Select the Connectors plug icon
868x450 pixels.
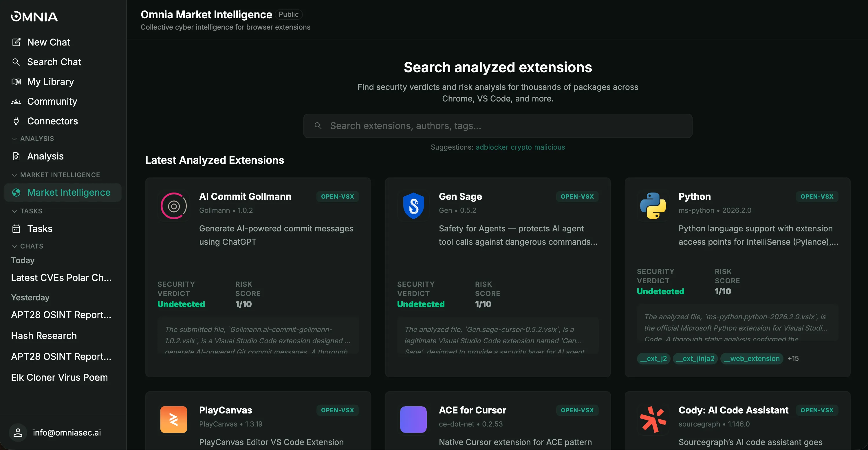[17, 121]
